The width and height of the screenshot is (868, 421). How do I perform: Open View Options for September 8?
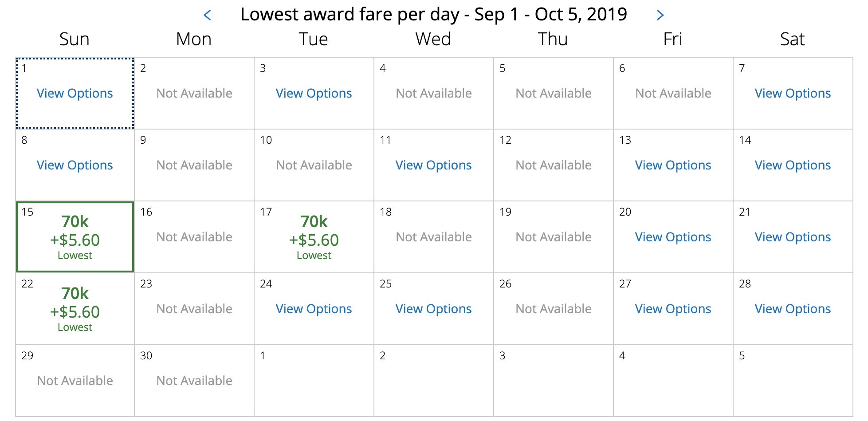coord(75,165)
